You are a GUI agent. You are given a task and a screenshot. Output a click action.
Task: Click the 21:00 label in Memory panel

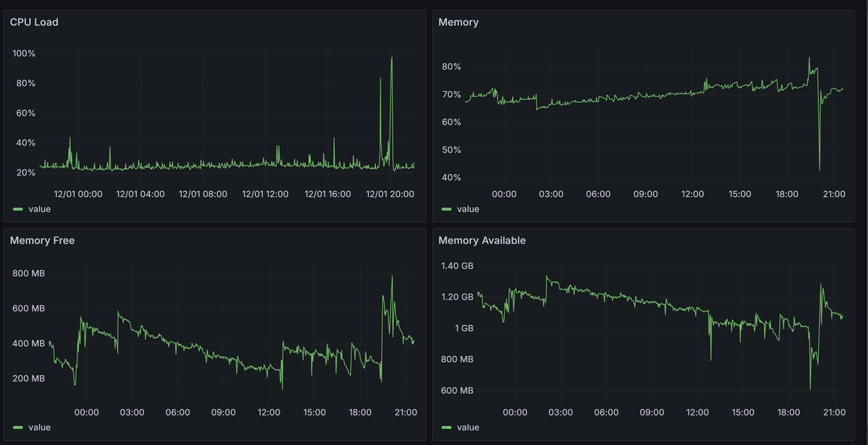(x=834, y=194)
